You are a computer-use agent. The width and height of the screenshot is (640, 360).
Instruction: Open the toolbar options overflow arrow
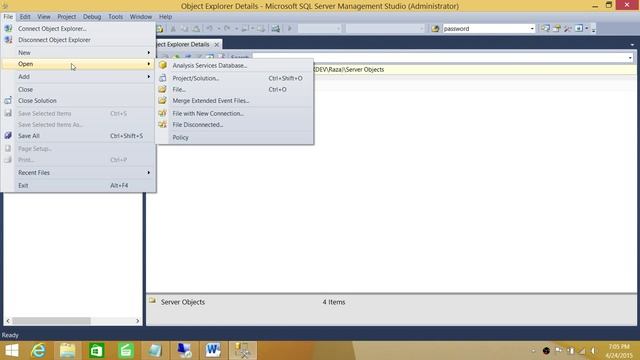[593, 29]
